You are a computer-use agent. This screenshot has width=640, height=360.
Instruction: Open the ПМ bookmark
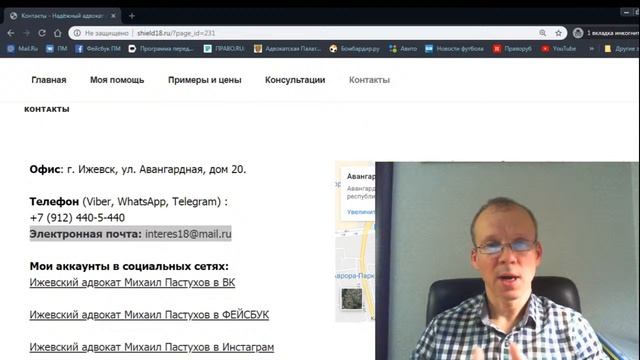tap(56, 49)
